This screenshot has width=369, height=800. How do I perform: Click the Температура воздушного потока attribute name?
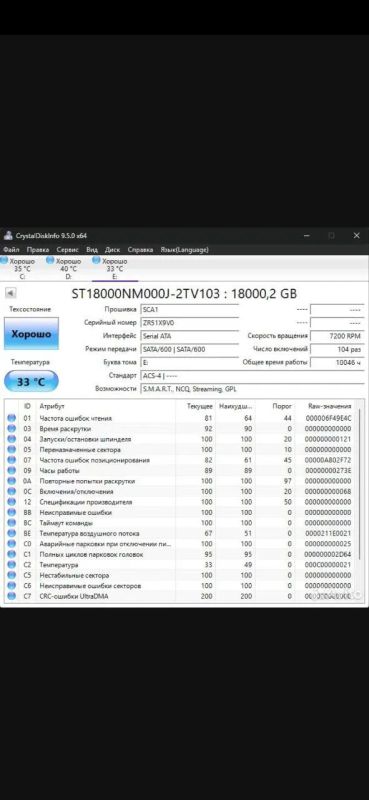pos(89,533)
